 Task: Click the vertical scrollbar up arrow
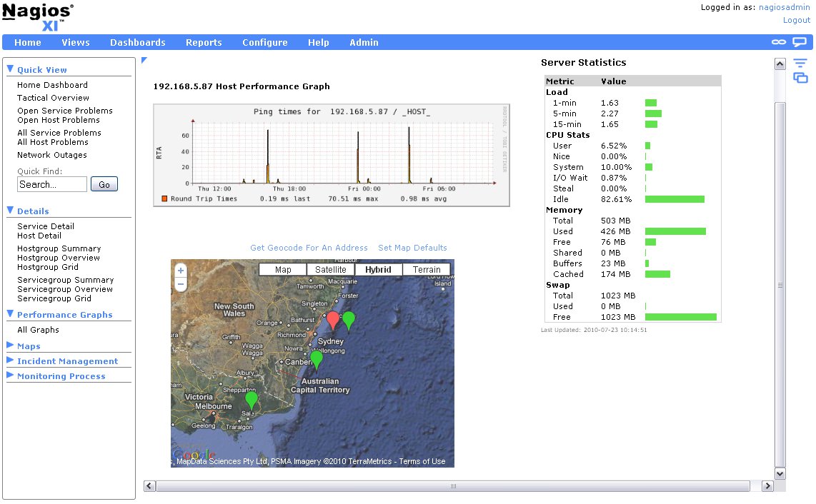coord(780,64)
